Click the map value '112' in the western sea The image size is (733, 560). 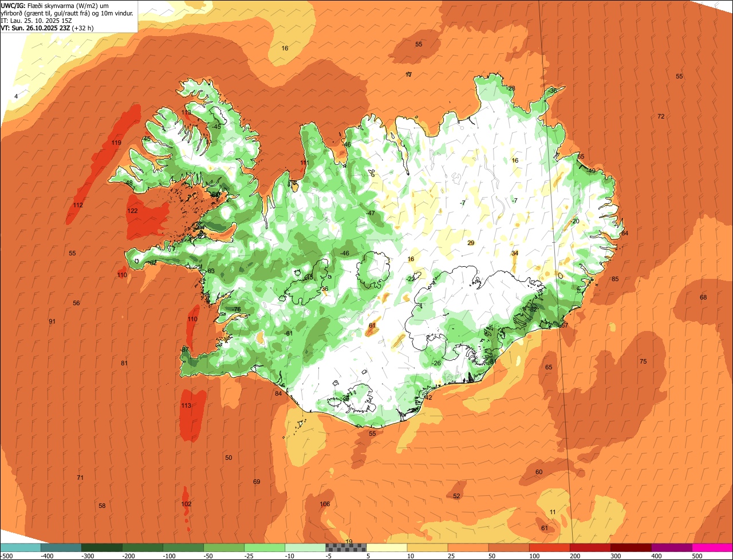(78, 205)
